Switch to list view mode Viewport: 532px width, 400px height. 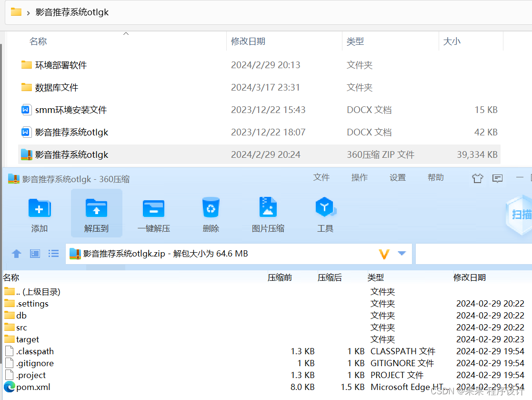pos(53,253)
